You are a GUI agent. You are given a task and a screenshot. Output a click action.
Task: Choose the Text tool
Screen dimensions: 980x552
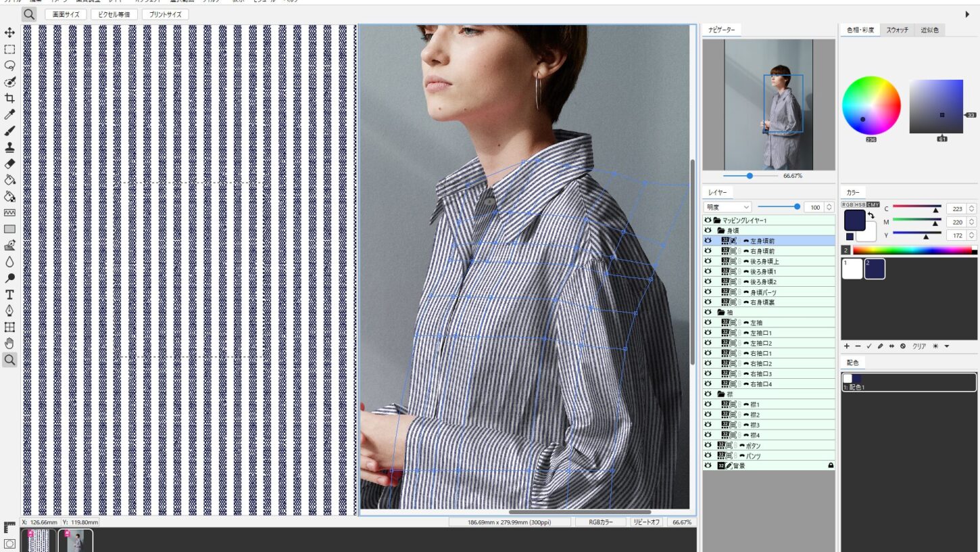[x=9, y=294]
